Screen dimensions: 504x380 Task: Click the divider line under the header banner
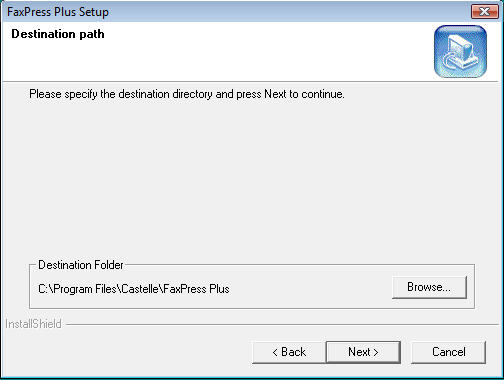pos(251,81)
